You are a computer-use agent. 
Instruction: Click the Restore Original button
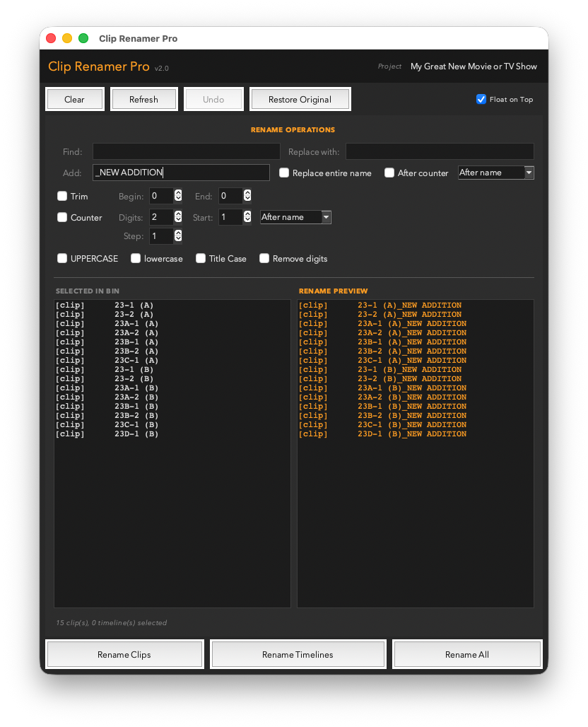pos(300,99)
